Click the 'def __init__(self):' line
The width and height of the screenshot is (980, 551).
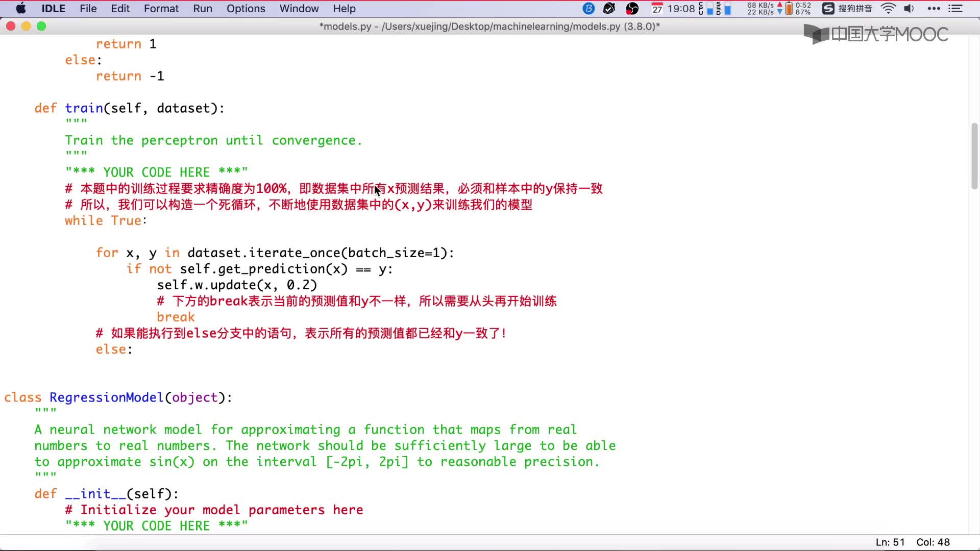[x=106, y=494]
